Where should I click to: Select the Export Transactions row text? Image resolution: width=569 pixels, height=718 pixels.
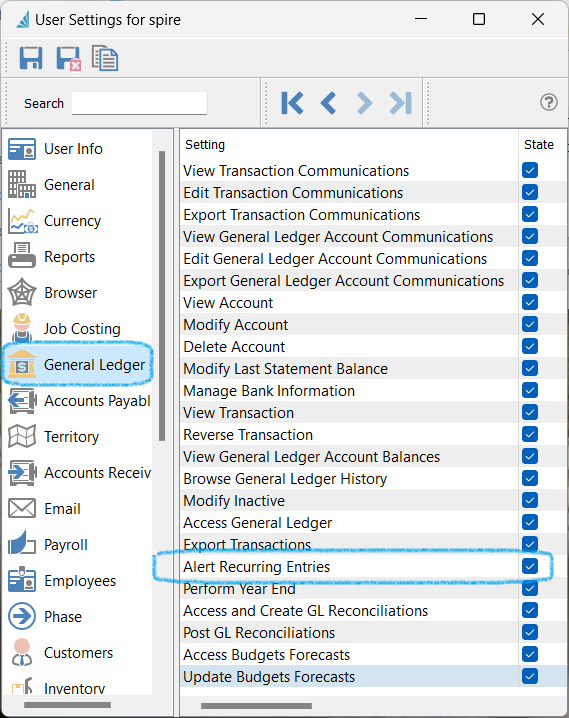pyautogui.click(x=247, y=544)
